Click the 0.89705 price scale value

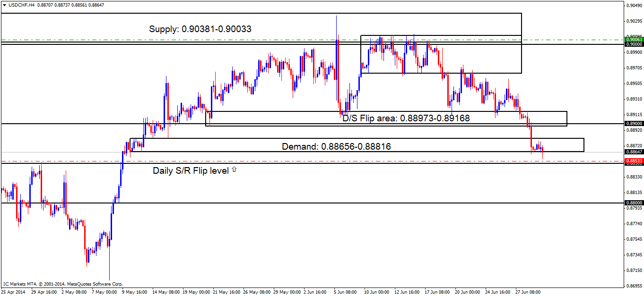[634, 68]
